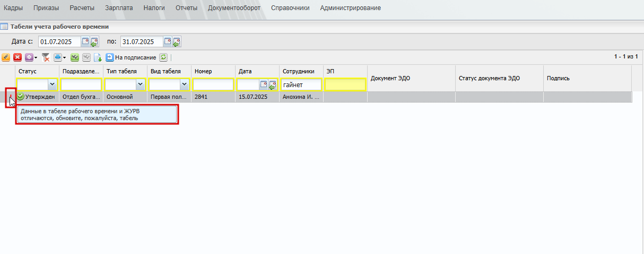Image resolution: width=644 pixels, height=254 pixels.
Task: Select the 'Утвержден' status cell
Action: (37, 97)
